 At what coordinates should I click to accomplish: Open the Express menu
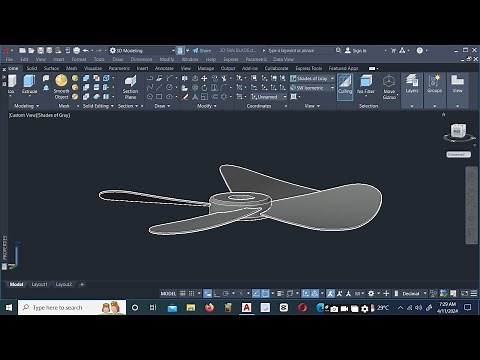click(231, 59)
